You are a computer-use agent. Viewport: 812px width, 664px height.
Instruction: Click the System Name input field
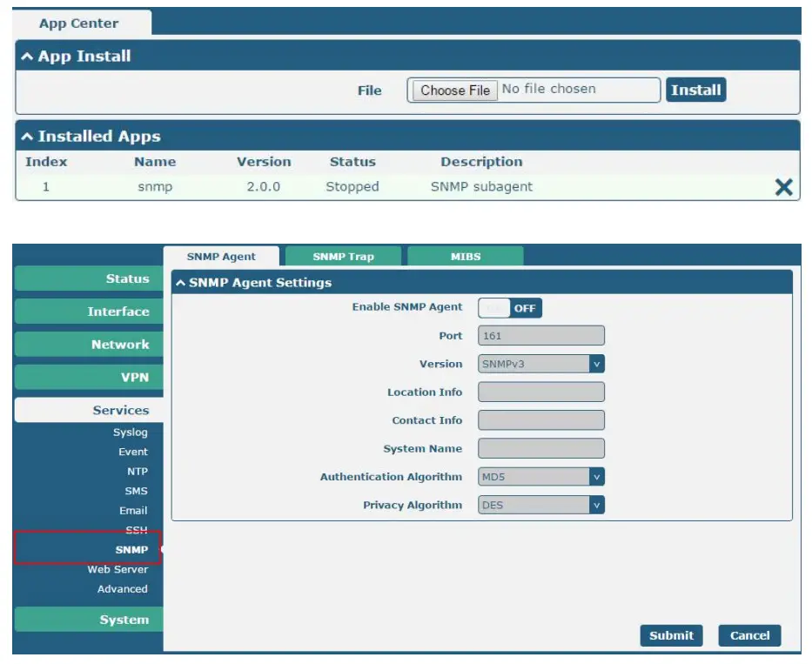click(540, 448)
